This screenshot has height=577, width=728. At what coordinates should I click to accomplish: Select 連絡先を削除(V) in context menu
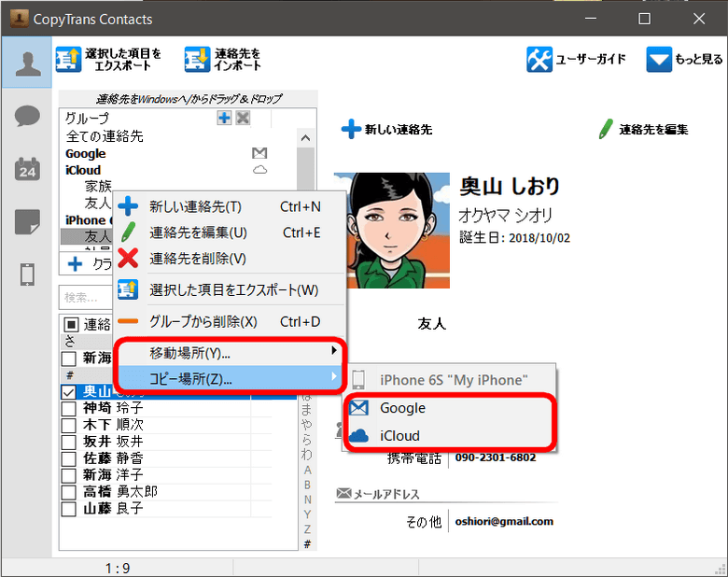(231, 259)
